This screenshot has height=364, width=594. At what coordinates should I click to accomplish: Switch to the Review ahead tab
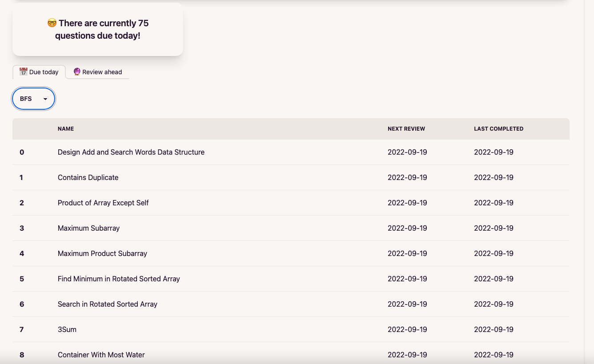point(97,72)
